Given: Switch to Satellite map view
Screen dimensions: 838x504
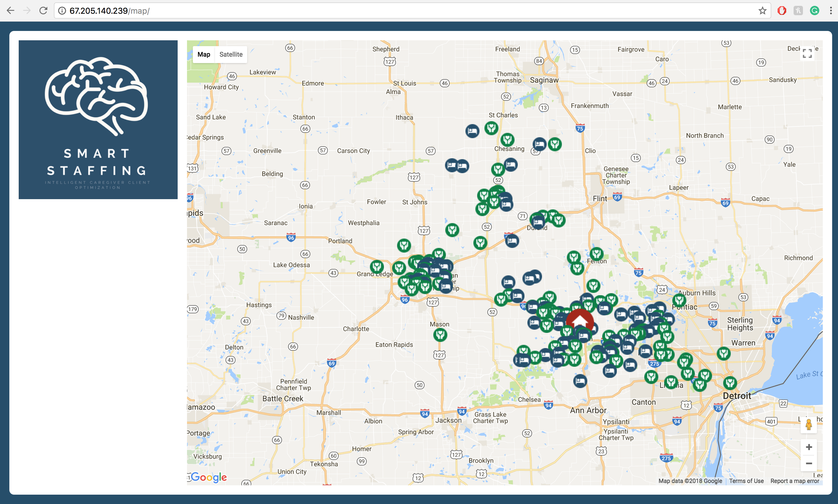Looking at the screenshot, I should tap(231, 54).
